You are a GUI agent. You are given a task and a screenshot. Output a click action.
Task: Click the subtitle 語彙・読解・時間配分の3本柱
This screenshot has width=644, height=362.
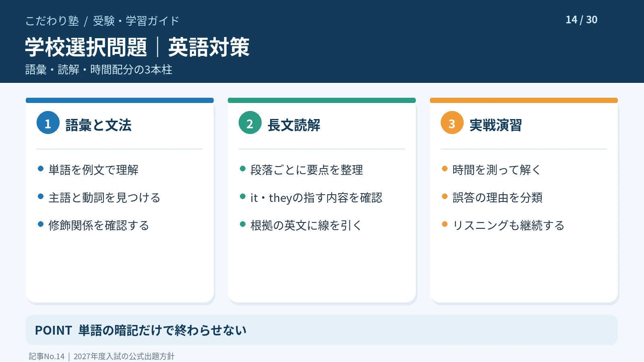[99, 70]
